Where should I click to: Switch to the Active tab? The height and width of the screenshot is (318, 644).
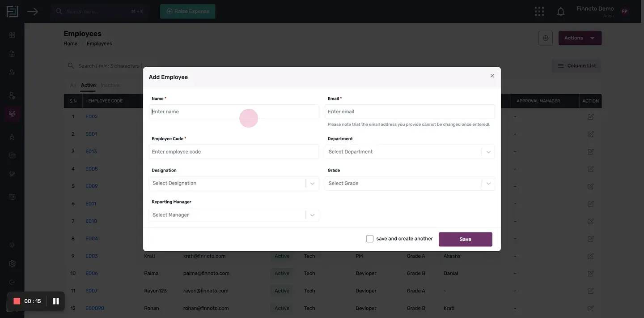pos(88,85)
